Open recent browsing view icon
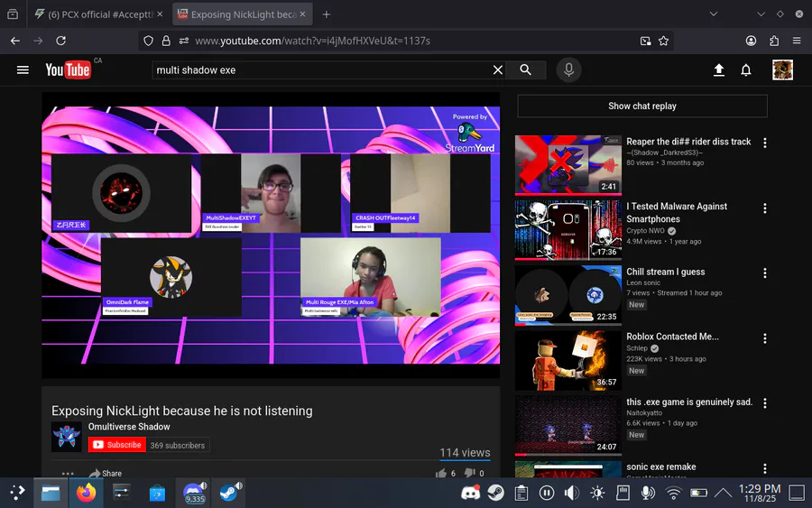812x508 pixels. (x=13, y=14)
